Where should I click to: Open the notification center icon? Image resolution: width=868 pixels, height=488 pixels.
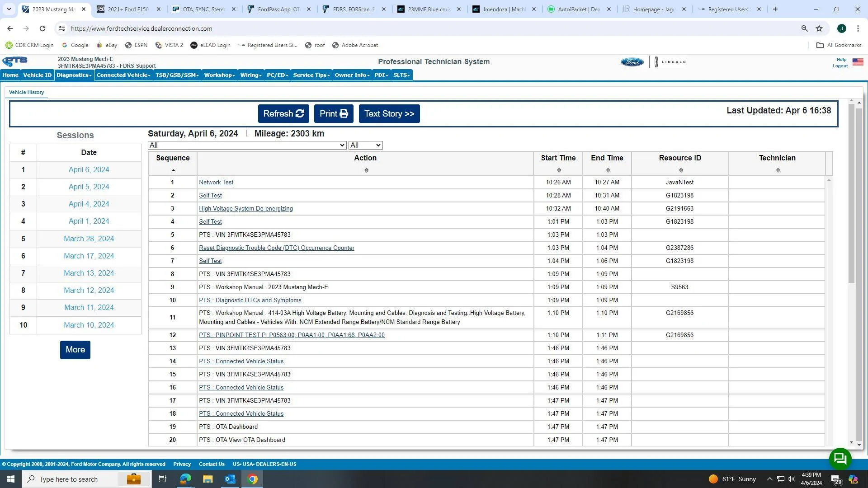[836, 479]
